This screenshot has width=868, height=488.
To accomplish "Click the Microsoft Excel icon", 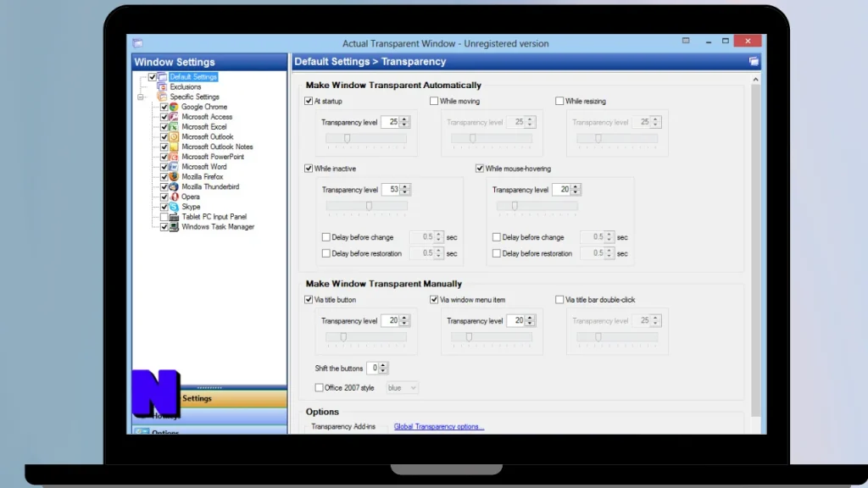I will click(174, 127).
